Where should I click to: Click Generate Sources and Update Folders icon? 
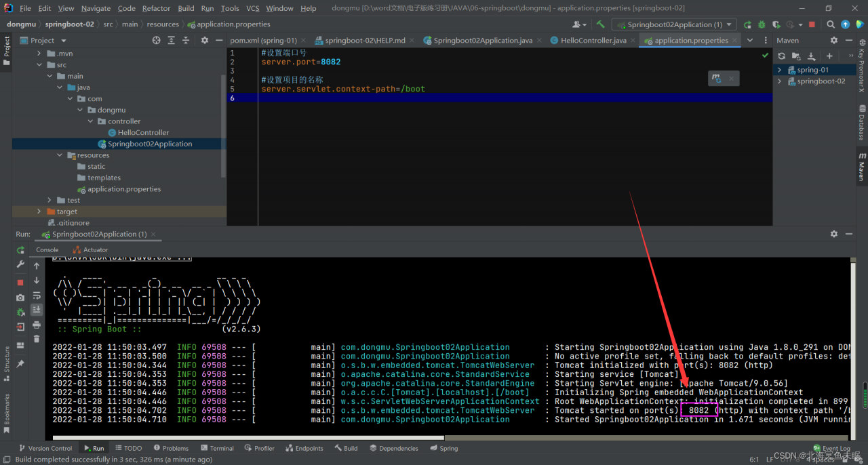(796, 56)
